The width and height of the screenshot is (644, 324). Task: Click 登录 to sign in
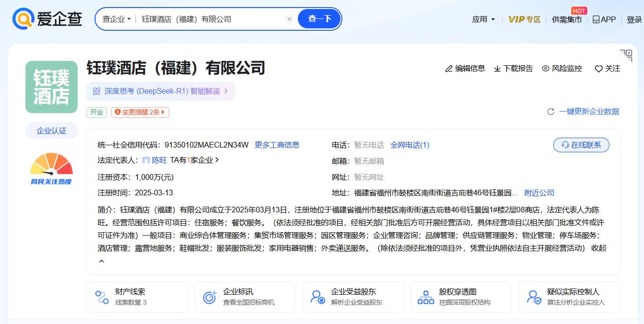point(635,19)
